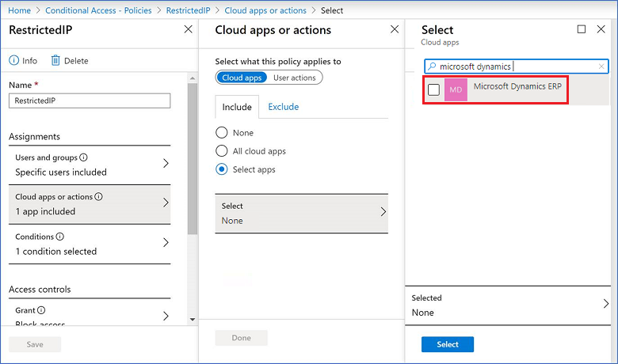Click the search magnifier icon in Select panel
This screenshot has width=618, height=364.
point(432,67)
